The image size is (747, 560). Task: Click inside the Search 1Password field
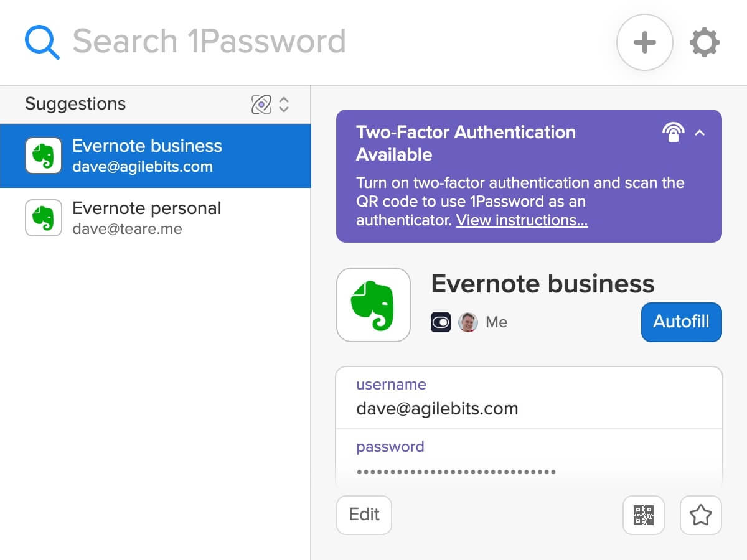point(209,40)
